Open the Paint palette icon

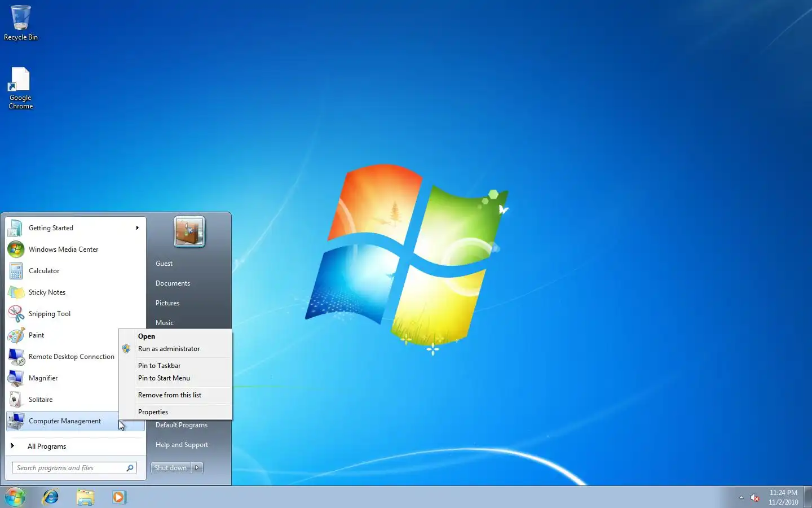point(16,335)
